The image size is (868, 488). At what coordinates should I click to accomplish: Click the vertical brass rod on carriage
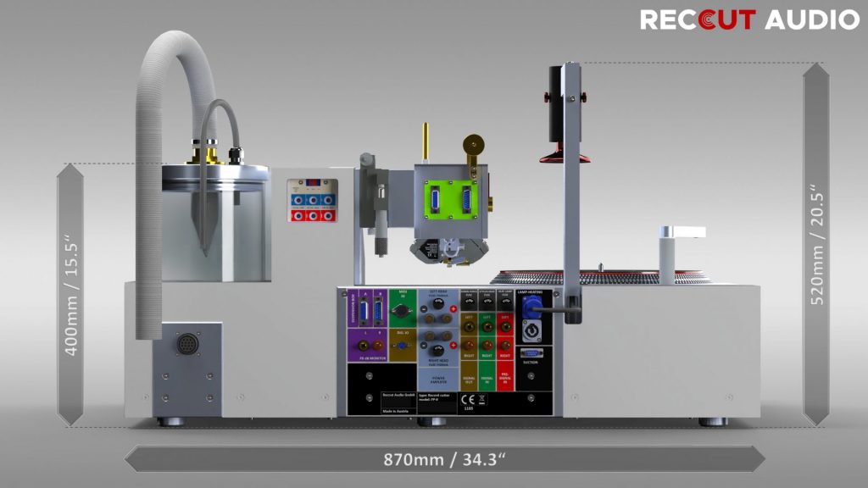tap(426, 142)
